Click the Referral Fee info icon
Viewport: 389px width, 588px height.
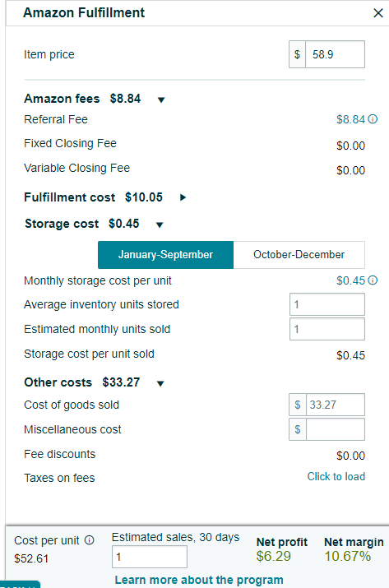coord(373,119)
